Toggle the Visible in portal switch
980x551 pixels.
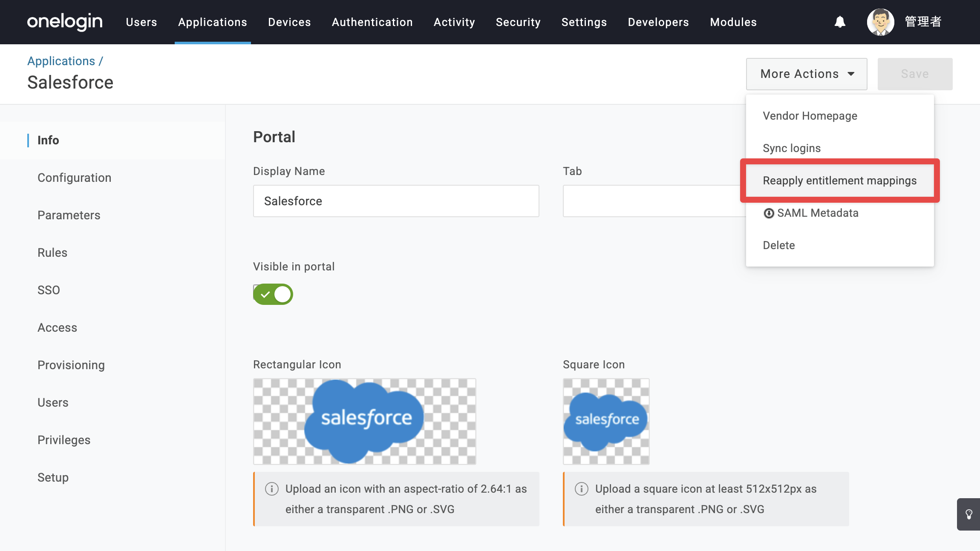(273, 294)
